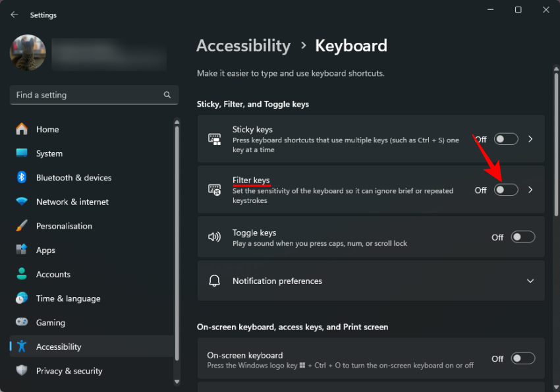Open Privacy & security settings

point(69,371)
